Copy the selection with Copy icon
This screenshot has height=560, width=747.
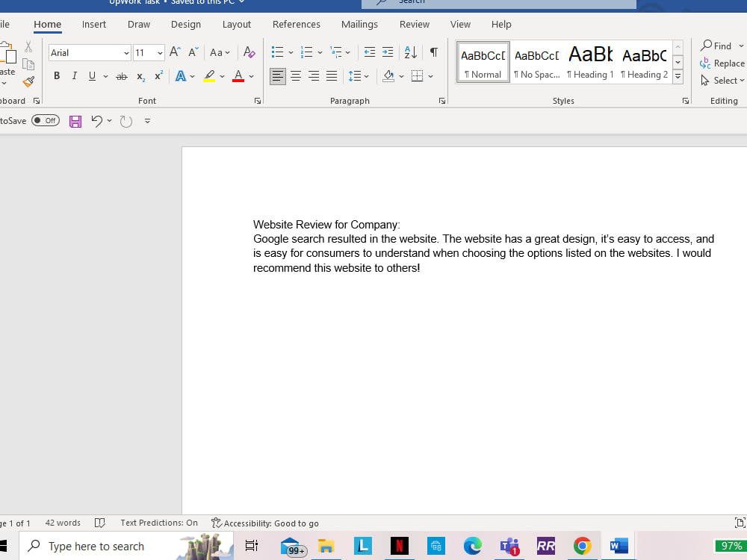[x=28, y=64]
